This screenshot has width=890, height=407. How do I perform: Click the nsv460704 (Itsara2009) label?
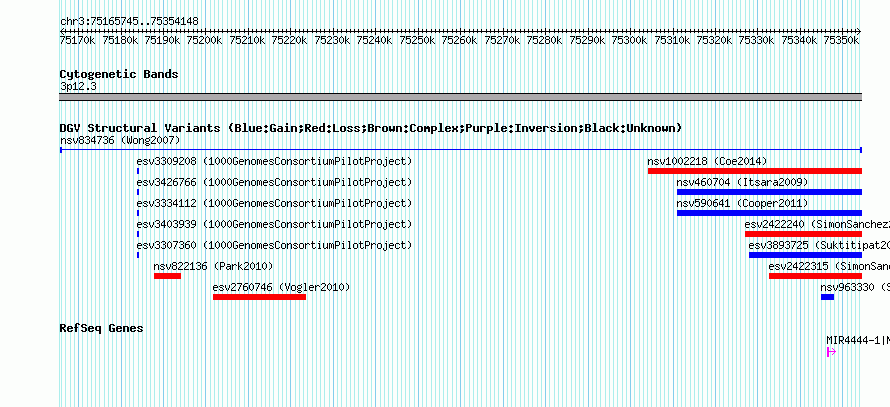(742, 182)
